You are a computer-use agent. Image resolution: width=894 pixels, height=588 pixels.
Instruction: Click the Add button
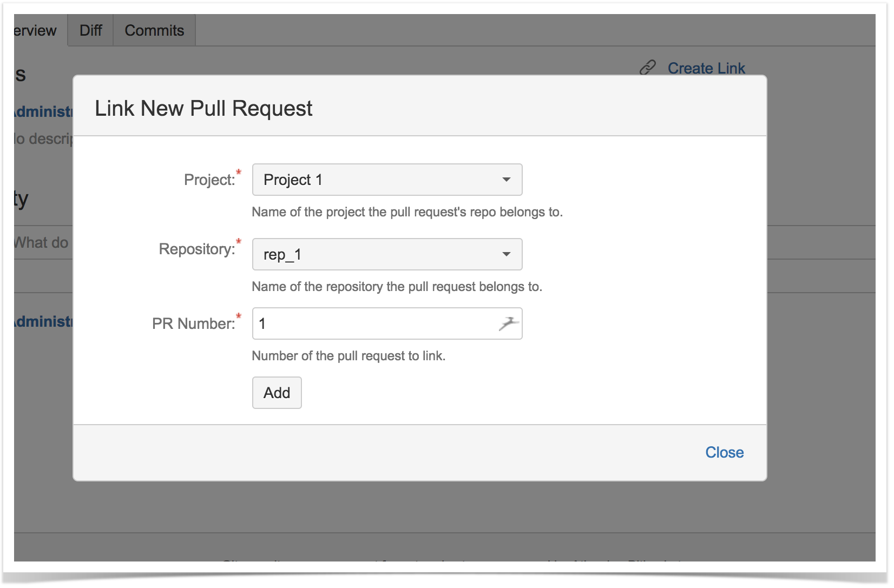pyautogui.click(x=277, y=393)
